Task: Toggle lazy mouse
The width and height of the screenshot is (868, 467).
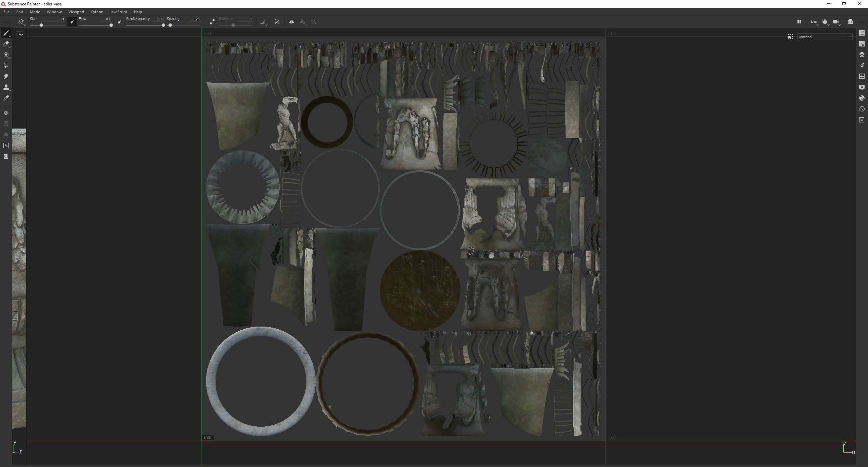Action: 212,22
